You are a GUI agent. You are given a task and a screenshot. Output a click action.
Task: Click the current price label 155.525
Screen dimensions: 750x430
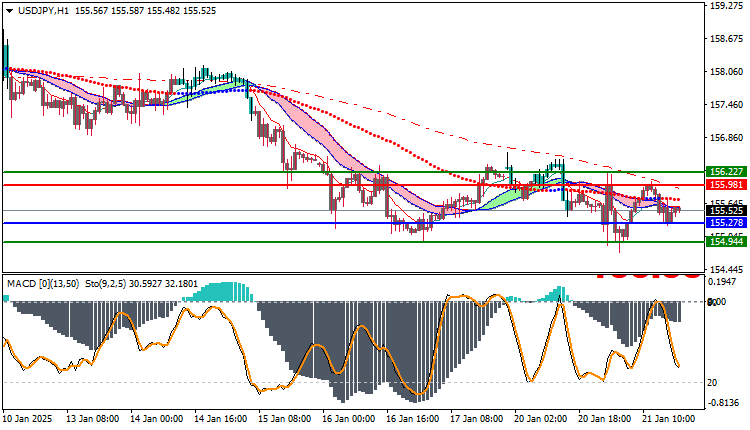727,210
